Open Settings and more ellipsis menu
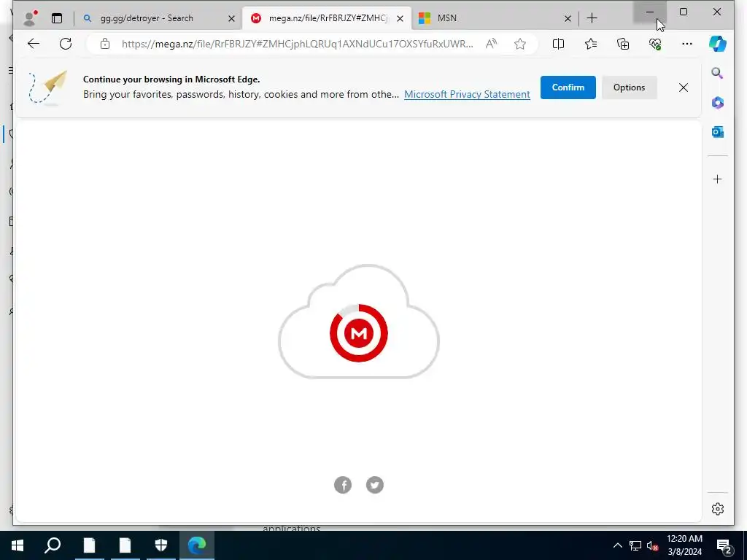Screen dimensions: 747x560 (686, 44)
